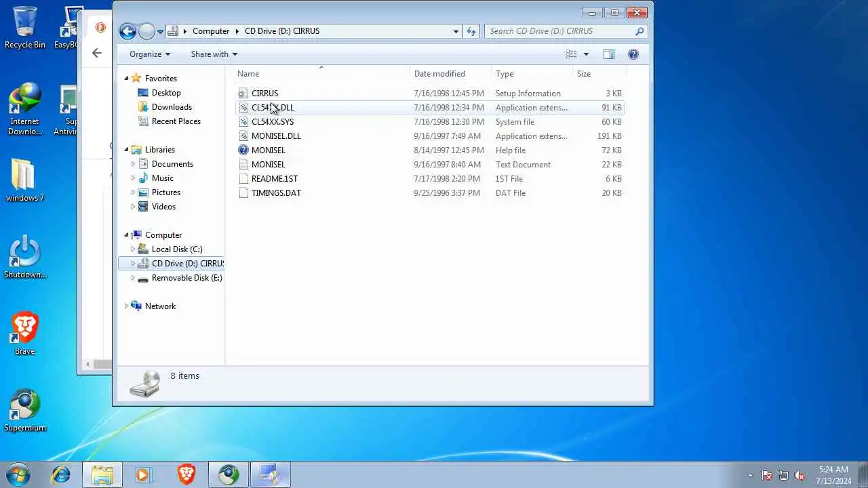Open Internet Download Manager desktop shortcut

tap(25, 108)
